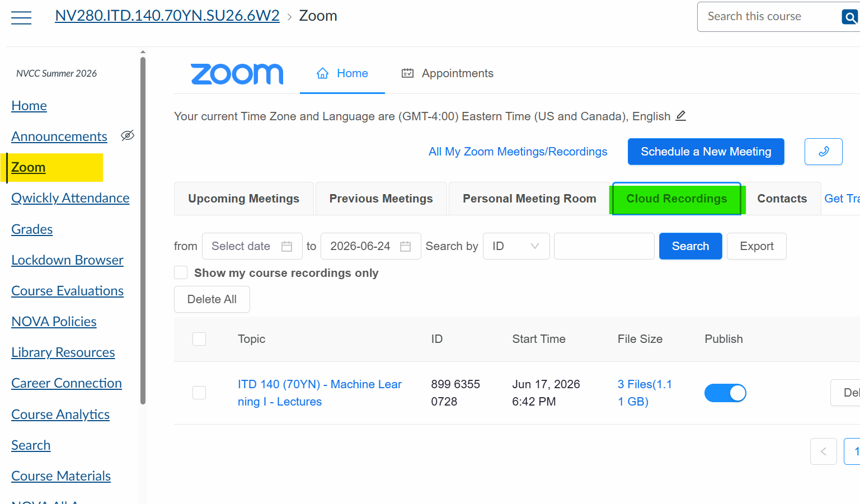
Task: Click the 'NVCC Summer 2026' term label
Action: tap(57, 73)
